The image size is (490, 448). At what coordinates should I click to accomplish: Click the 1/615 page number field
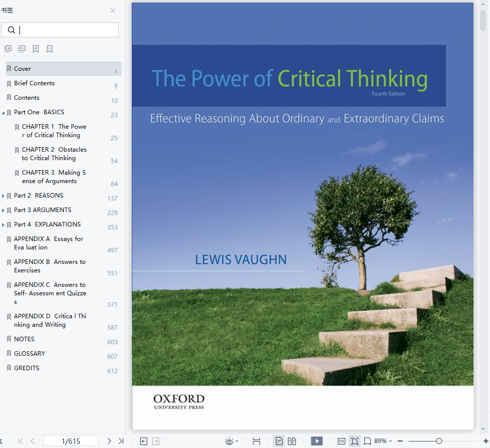coord(71,441)
